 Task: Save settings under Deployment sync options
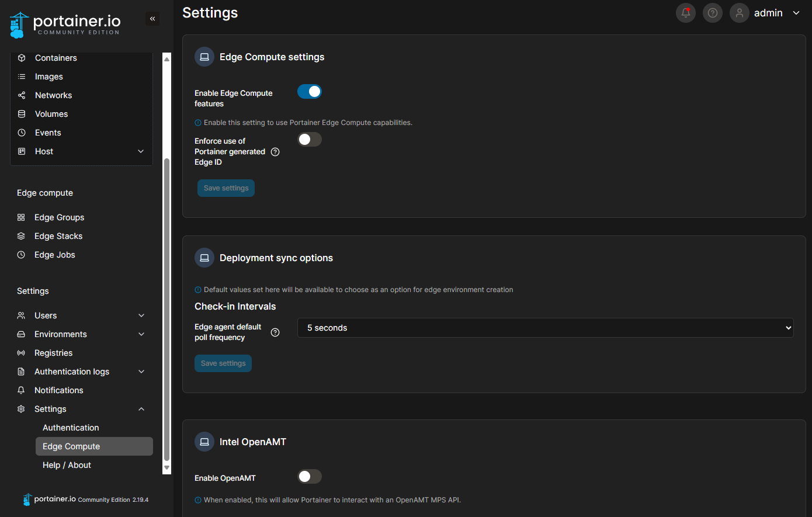tap(223, 363)
